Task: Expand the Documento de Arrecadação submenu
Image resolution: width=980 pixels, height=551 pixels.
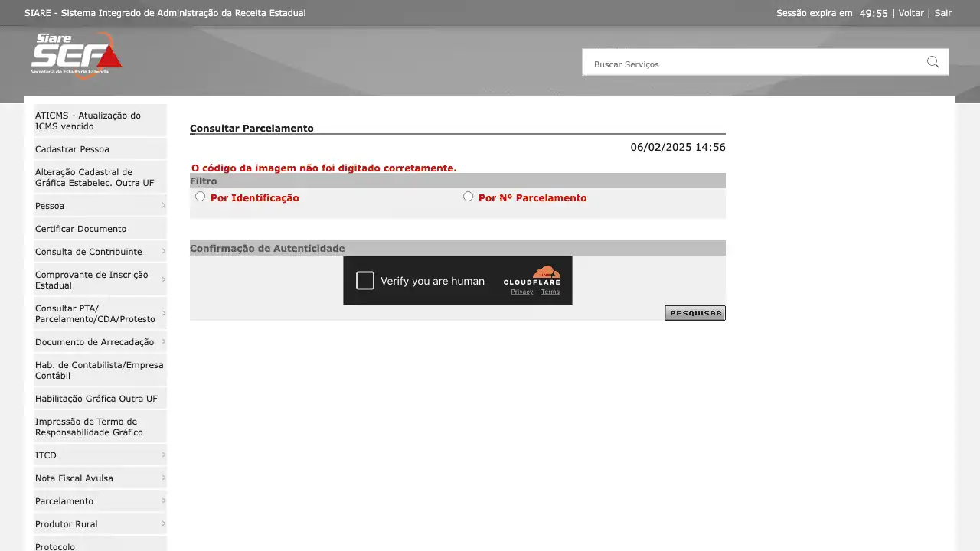Action: click(163, 342)
